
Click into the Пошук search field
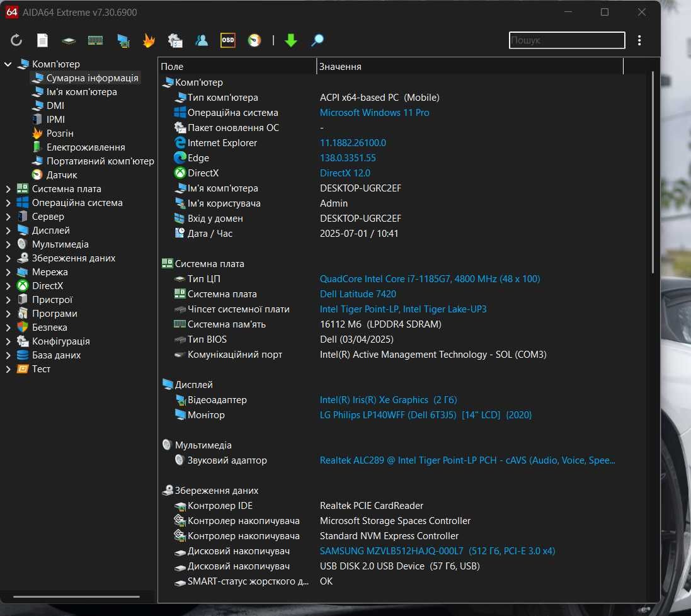pyautogui.click(x=567, y=40)
